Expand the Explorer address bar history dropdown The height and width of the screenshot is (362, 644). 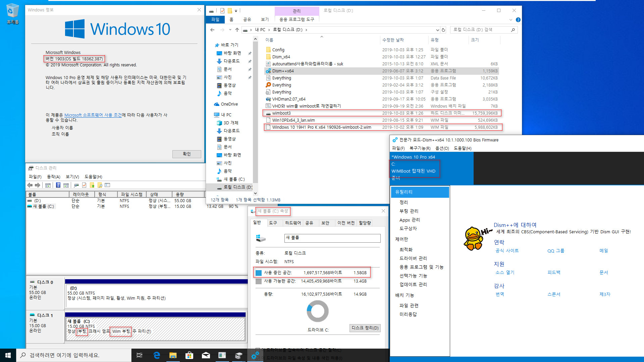click(x=437, y=30)
